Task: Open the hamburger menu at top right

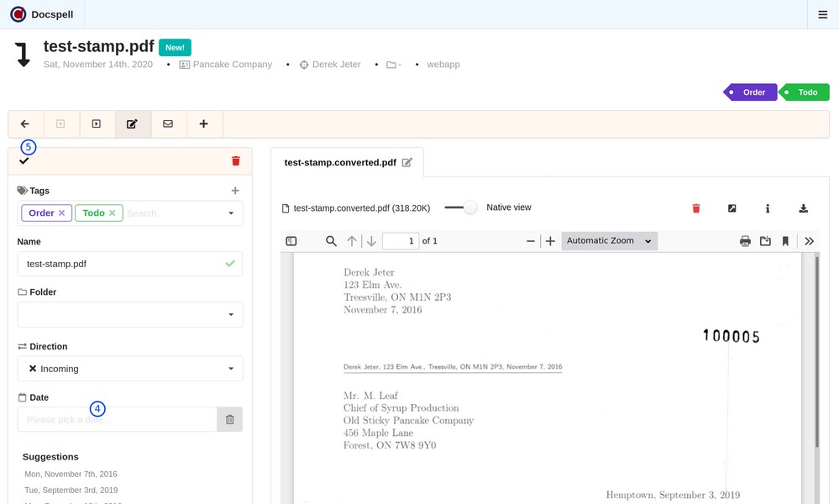Action: [x=822, y=14]
